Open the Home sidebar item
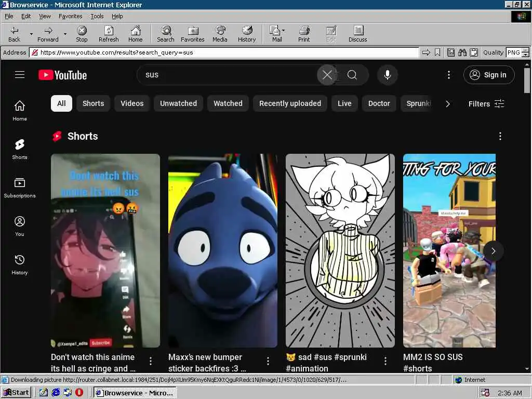Screen dimensions: 532x399 click(x=20, y=111)
